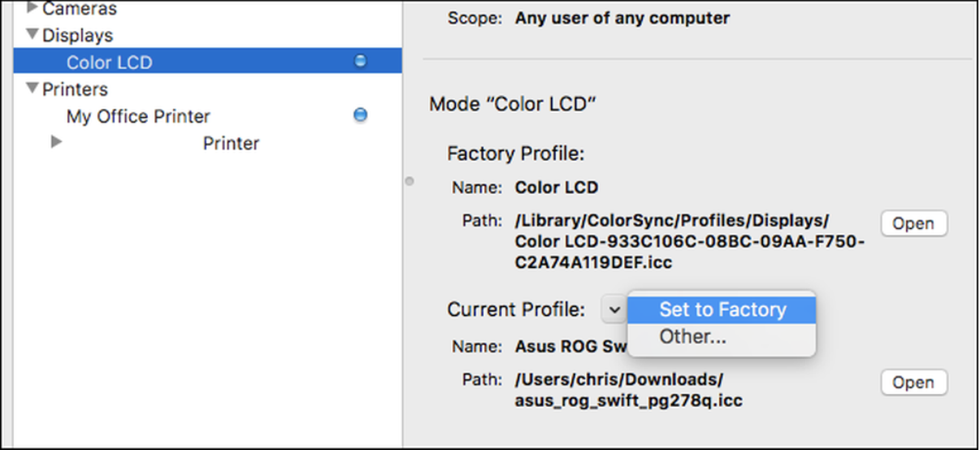This screenshot has height=450, width=980.
Task: Select the indented Printer entry
Action: 231,143
